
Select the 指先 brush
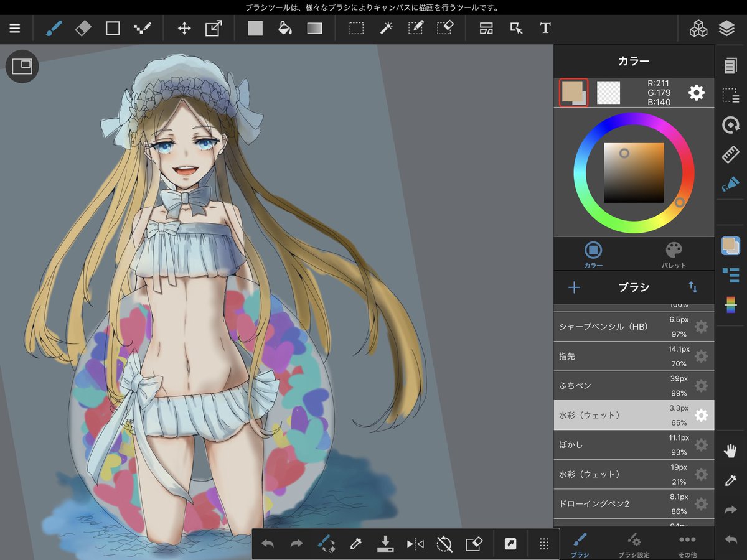tap(634, 356)
